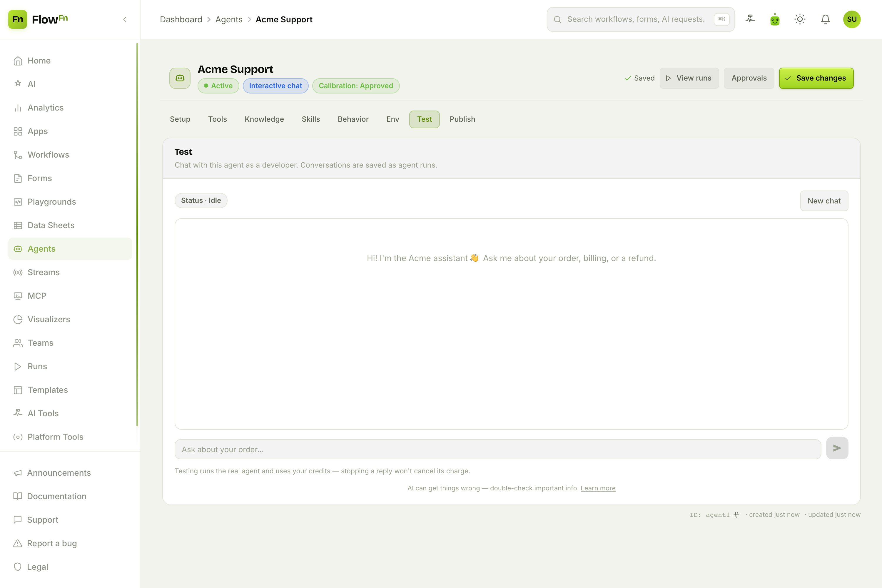Switch to the Behavior tab
This screenshot has height=588, width=882.
pos(353,119)
